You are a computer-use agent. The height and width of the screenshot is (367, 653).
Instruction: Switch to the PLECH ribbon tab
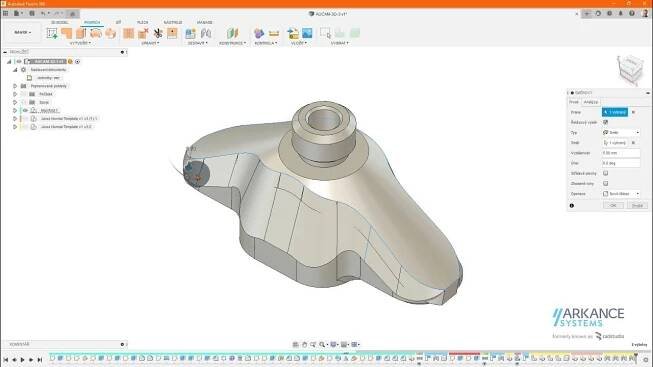pyautogui.click(x=142, y=22)
